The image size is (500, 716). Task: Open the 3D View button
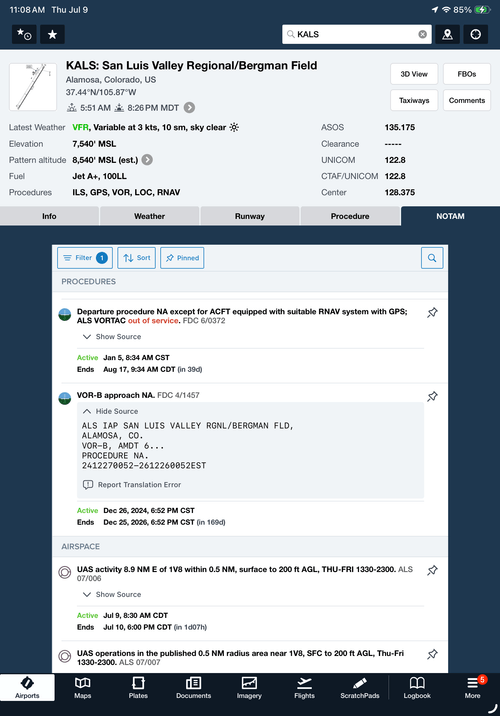pyautogui.click(x=414, y=74)
